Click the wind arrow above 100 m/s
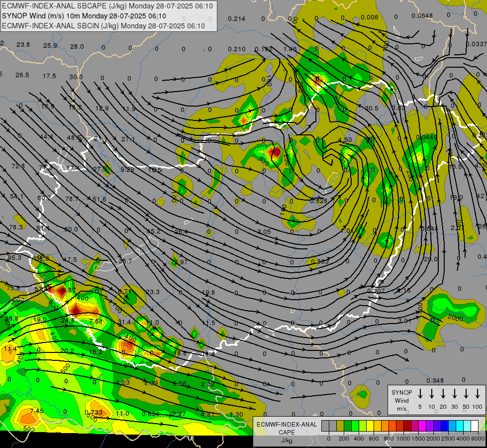The image size is (487, 448). click(x=478, y=394)
